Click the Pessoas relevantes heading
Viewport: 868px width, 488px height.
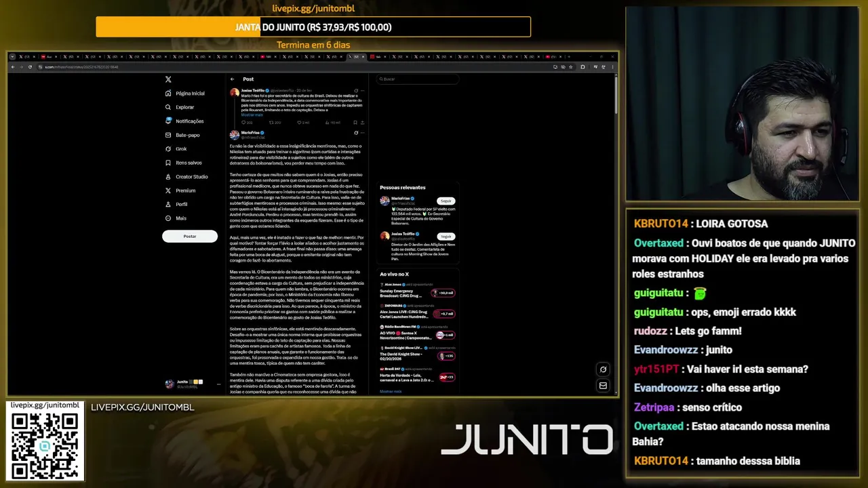coord(403,188)
